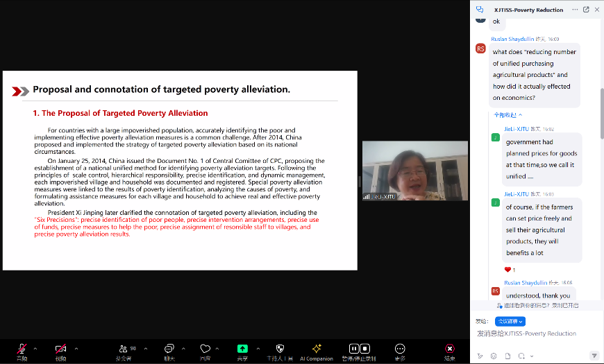Open video options arrow beside camera
Screen dimensions: 604x364
click(76, 348)
